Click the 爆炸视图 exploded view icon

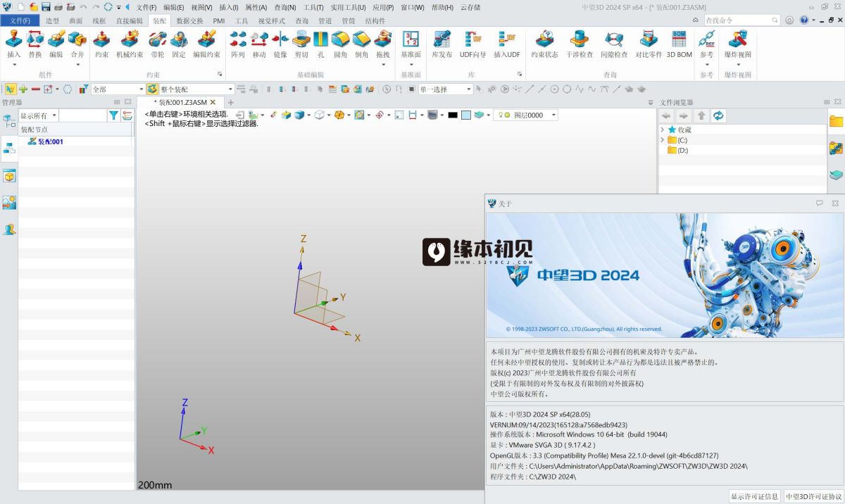[738, 39]
